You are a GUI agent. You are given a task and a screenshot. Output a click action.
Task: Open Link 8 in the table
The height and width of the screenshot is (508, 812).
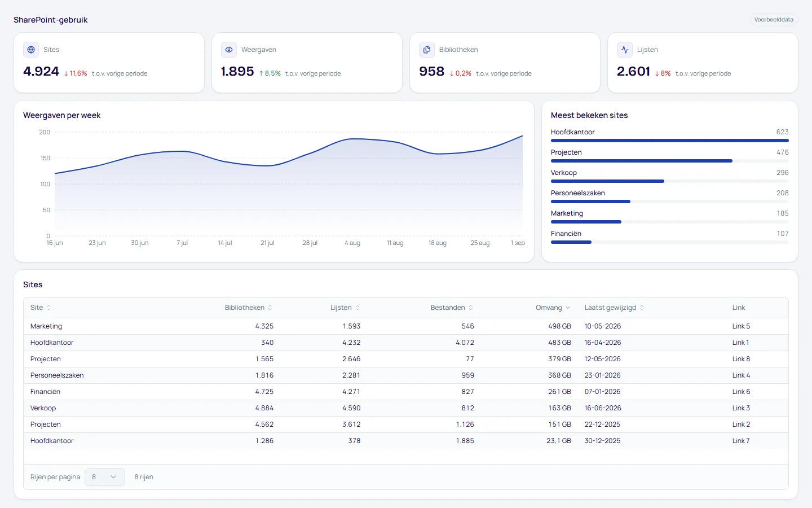click(x=741, y=359)
